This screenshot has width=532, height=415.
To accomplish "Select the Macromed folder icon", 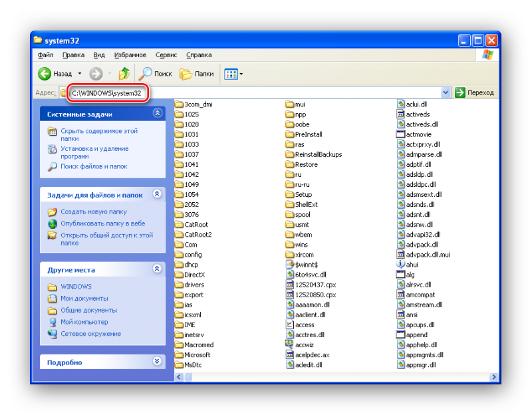I will coord(179,345).
